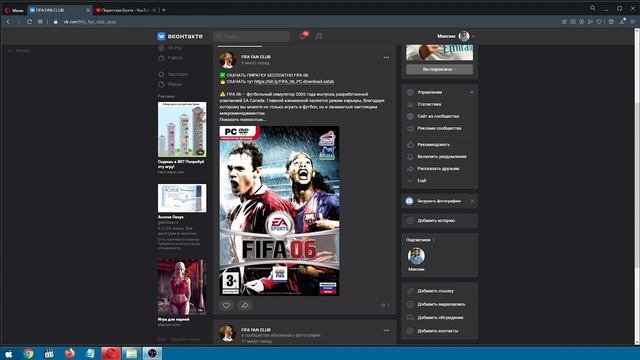
Task: Focus the VK search field in the header
Action: pos(251,36)
